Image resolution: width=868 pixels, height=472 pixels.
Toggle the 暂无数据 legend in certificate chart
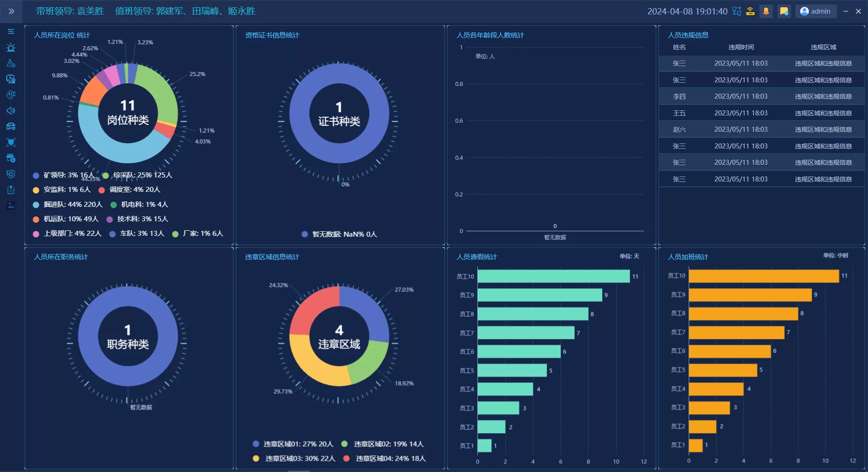click(x=339, y=234)
